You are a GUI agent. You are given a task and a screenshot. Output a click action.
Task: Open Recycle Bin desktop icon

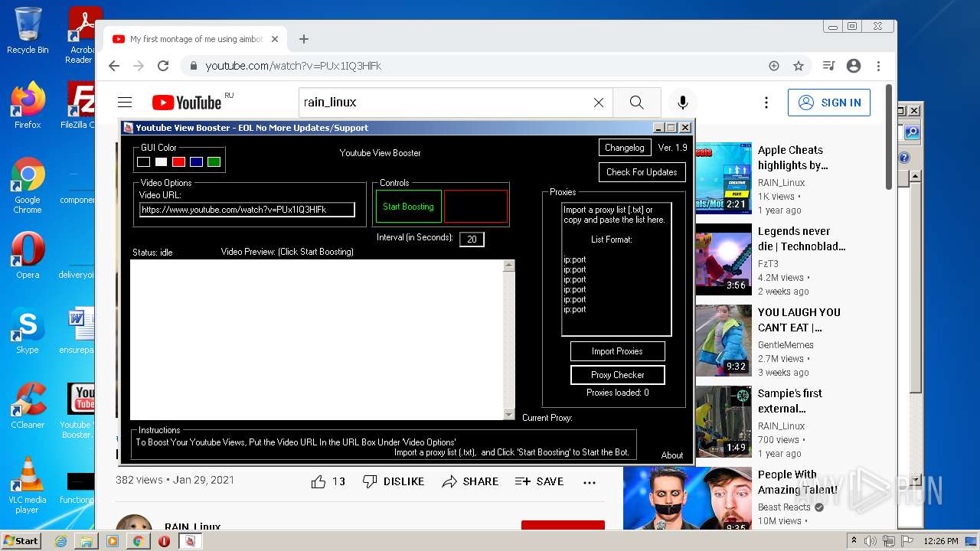(x=28, y=31)
